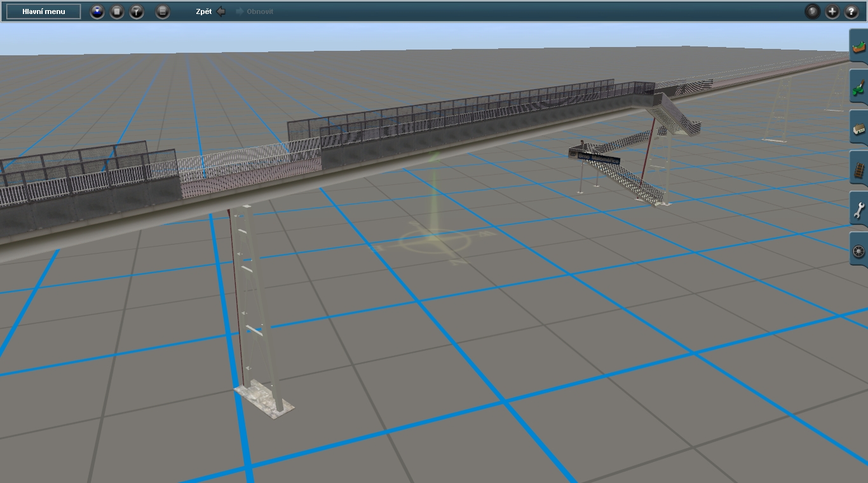The image size is (868, 483).
Task: Click the plus icon at the top right
Action: tap(832, 11)
